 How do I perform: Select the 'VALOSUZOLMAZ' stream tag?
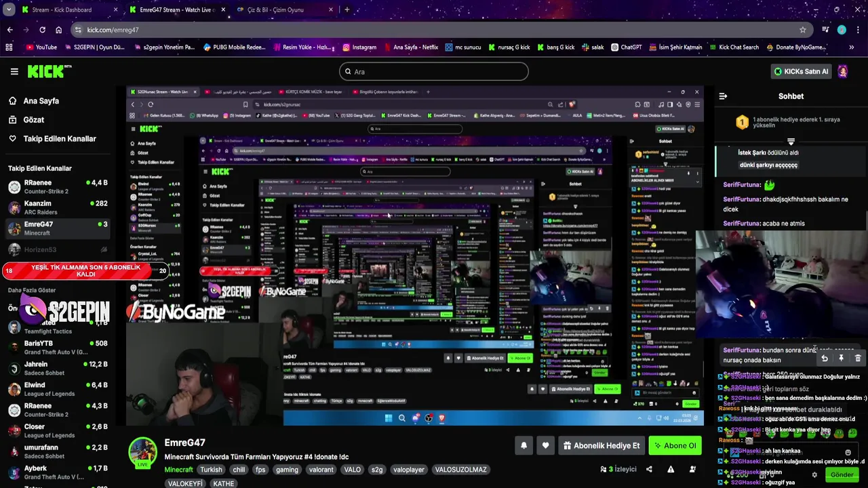click(460, 470)
